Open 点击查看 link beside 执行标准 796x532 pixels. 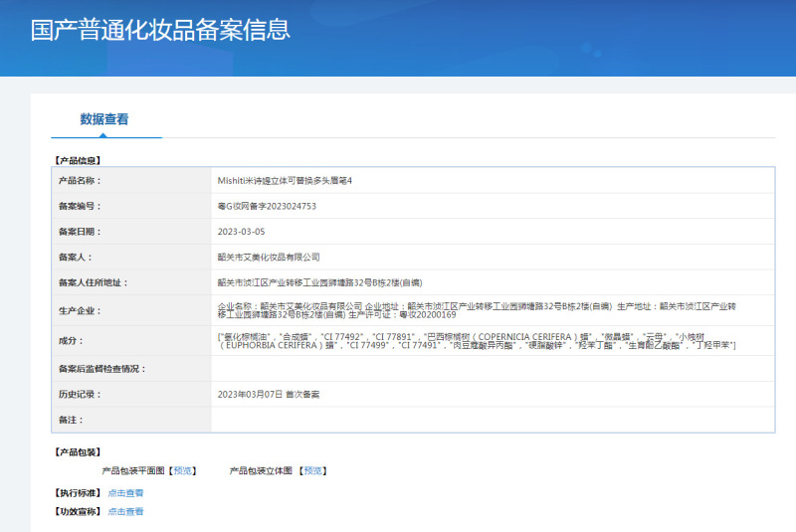(x=125, y=492)
